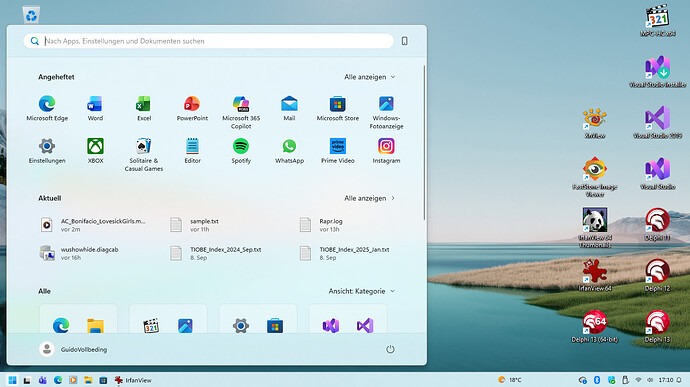This screenshot has height=387, width=690.
Task: Select Delphi 11 desktop shortcut
Action: 657,225
